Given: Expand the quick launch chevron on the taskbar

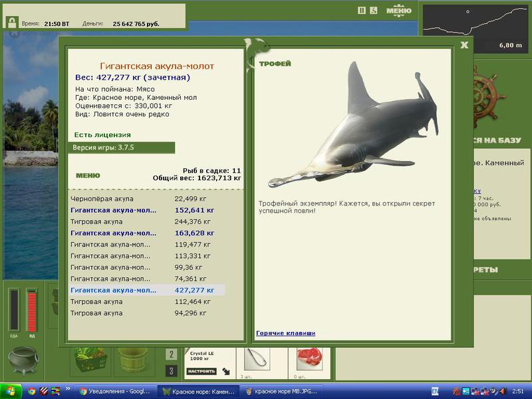Looking at the screenshot, I should pyautogui.click(x=68, y=388).
